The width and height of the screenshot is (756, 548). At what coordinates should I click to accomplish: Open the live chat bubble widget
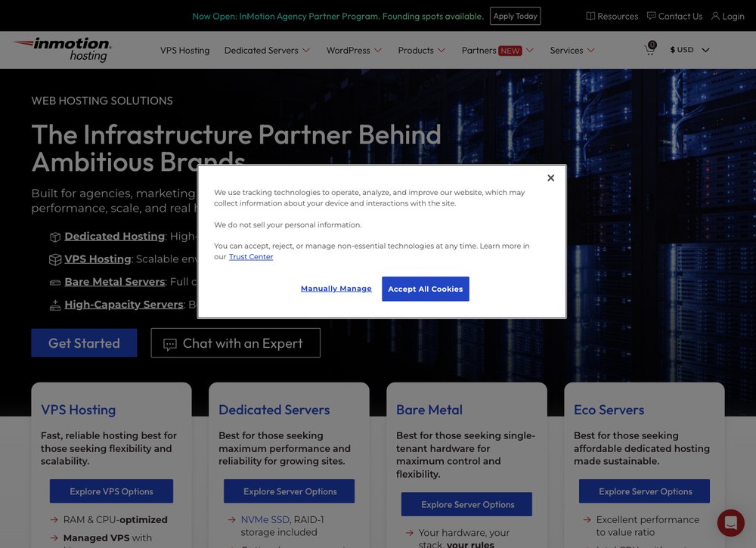click(730, 523)
